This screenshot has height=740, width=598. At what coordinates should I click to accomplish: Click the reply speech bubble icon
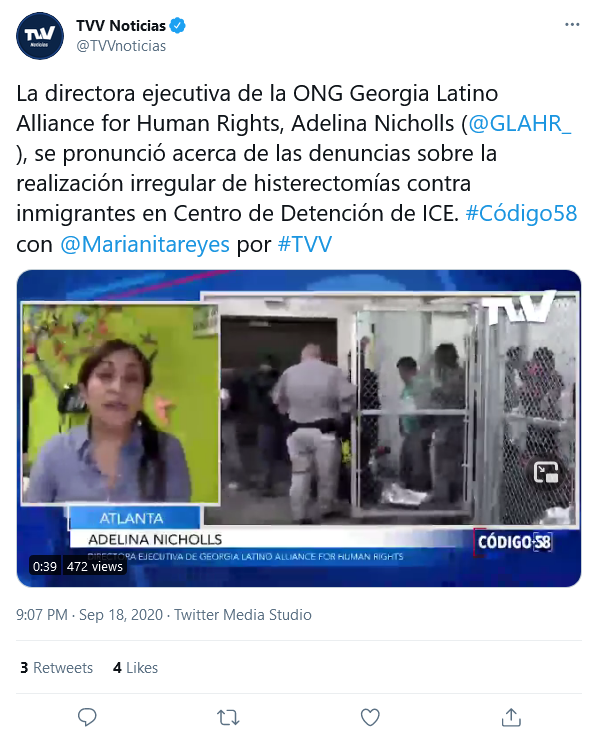coord(87,717)
